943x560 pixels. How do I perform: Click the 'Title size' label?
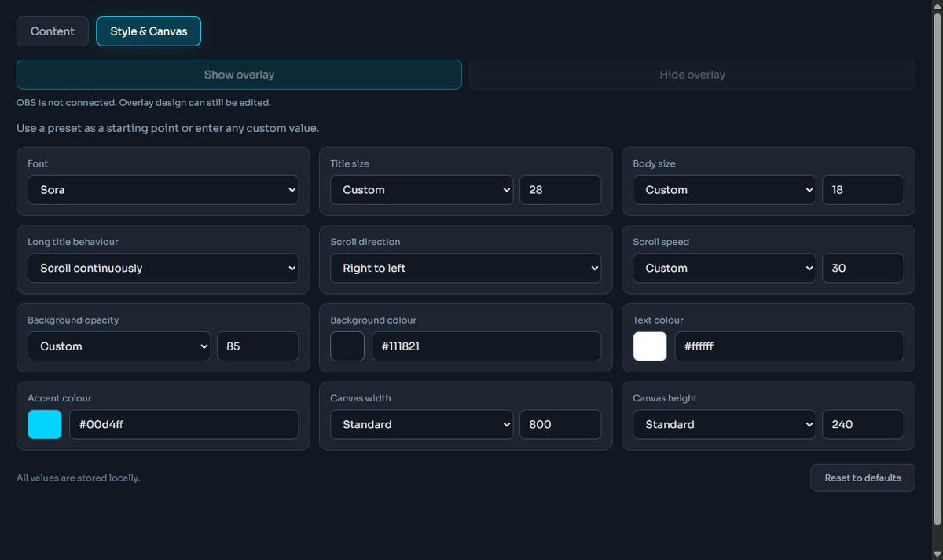350,163
